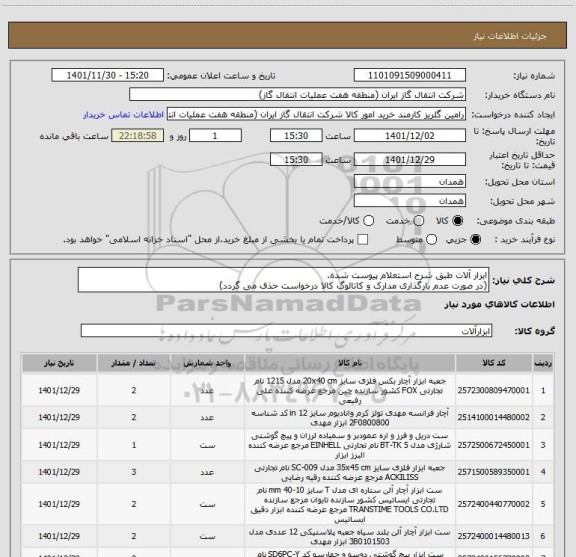Click the buyer organization name field
The height and width of the screenshot is (557, 576).
coord(297,95)
